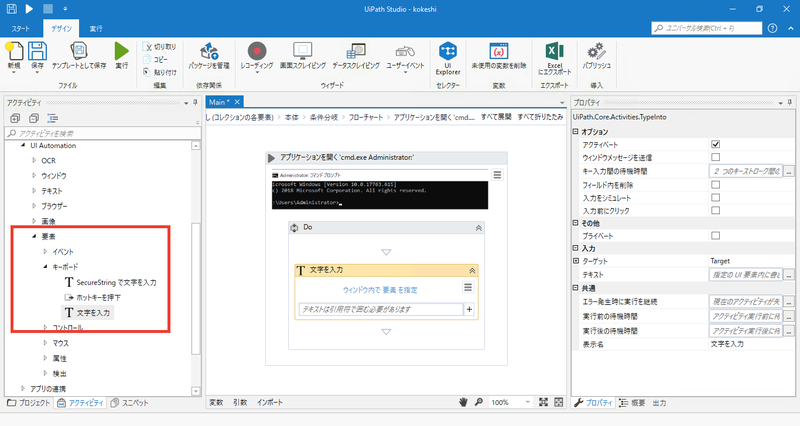The height and width of the screenshot is (426, 800).
Task: Click 貼り付け (Paste) in ribbon
Action: (x=160, y=72)
